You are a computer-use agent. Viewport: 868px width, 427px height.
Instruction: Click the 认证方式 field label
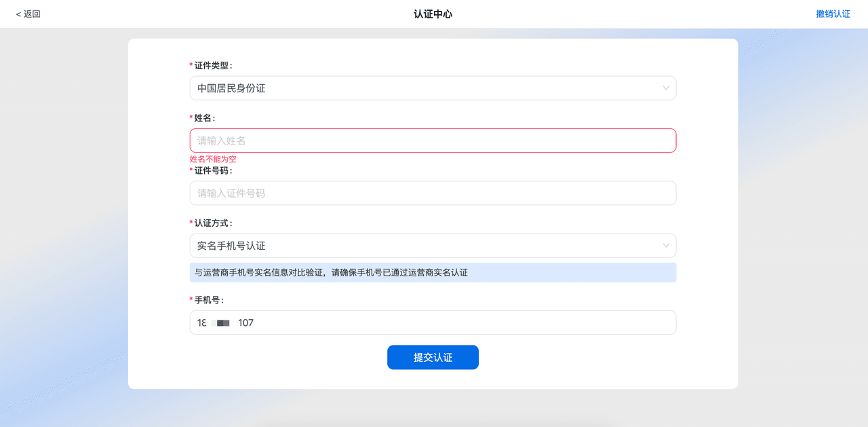tap(213, 223)
